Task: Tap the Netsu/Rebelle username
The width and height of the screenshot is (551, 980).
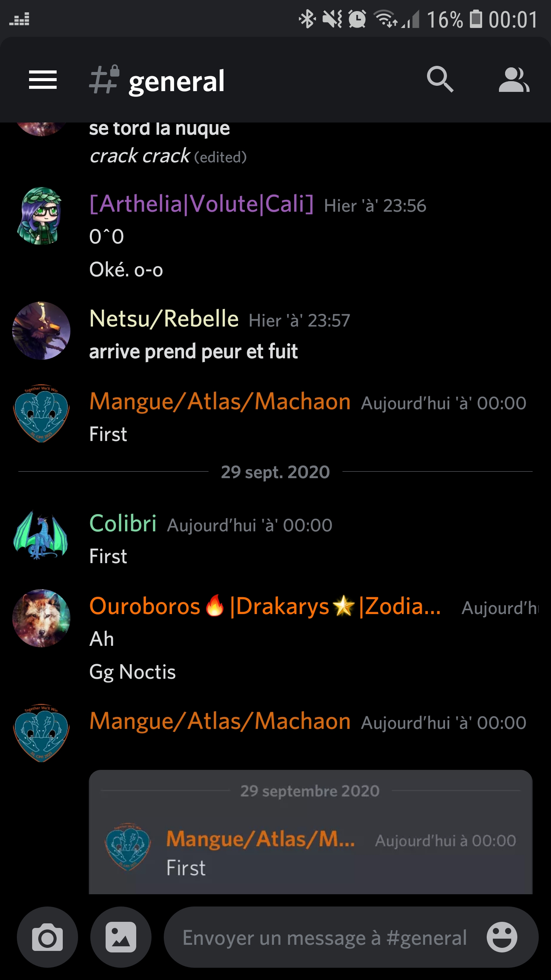Action: 164,318
